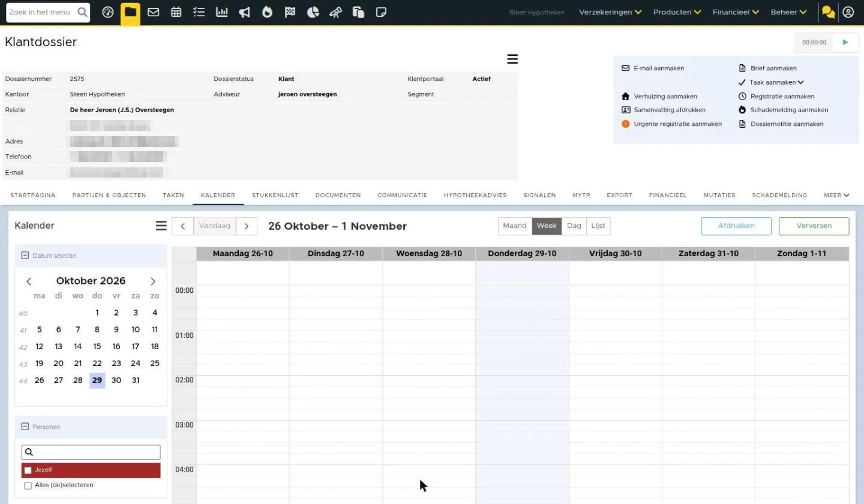The width and height of the screenshot is (864, 504).
Task: Expand the MEER tab dropdown
Action: 836,195
